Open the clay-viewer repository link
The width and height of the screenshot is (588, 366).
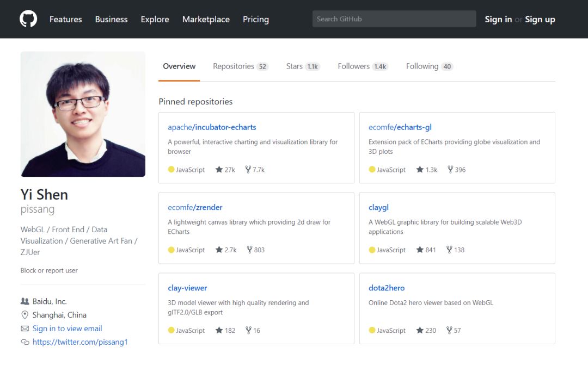pos(187,288)
